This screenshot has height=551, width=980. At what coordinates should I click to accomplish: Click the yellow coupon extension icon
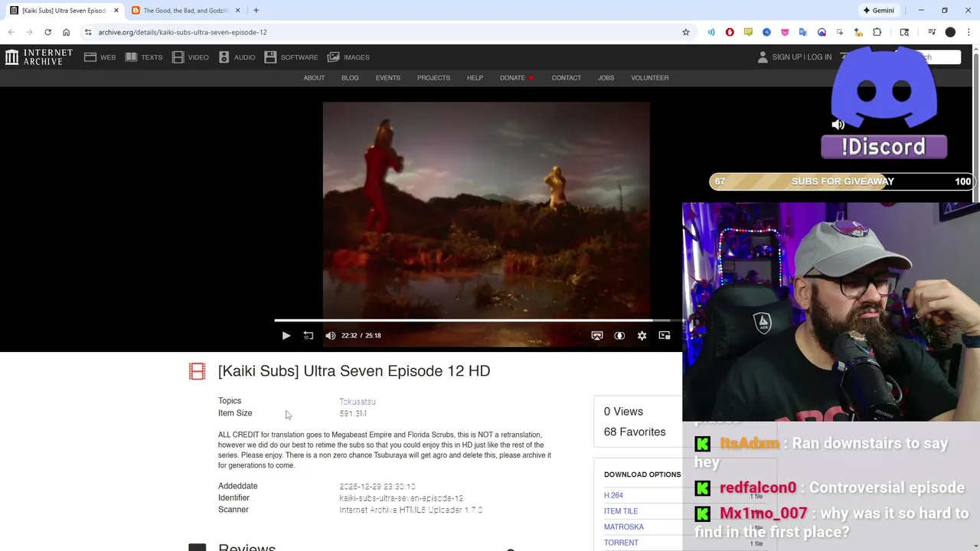pyautogui.click(x=748, y=32)
